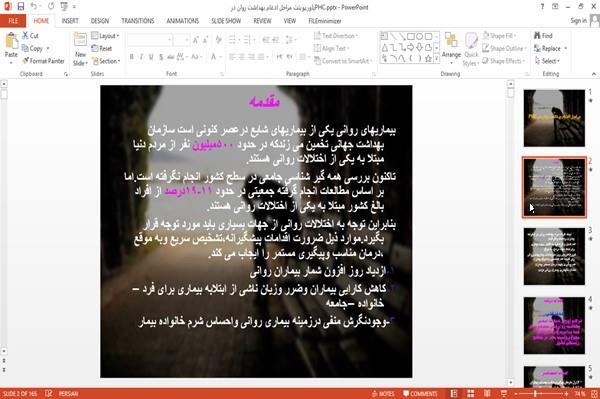Click the Save icon in quick access toolbar
Image resolution: width=600 pixels, height=399 pixels.
point(21,7)
